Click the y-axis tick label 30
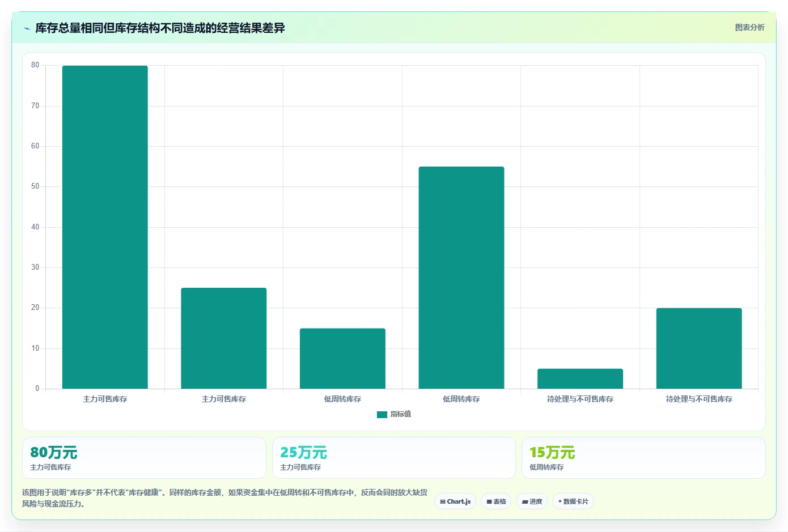The height and width of the screenshot is (532, 788). 35,267
